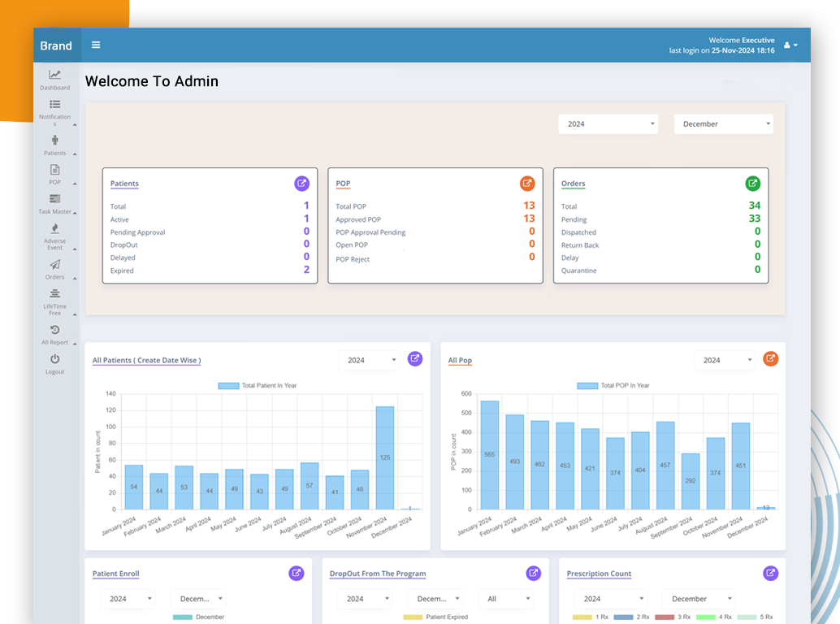
Task: Open the user profile icon dropdown
Action: [x=790, y=45]
